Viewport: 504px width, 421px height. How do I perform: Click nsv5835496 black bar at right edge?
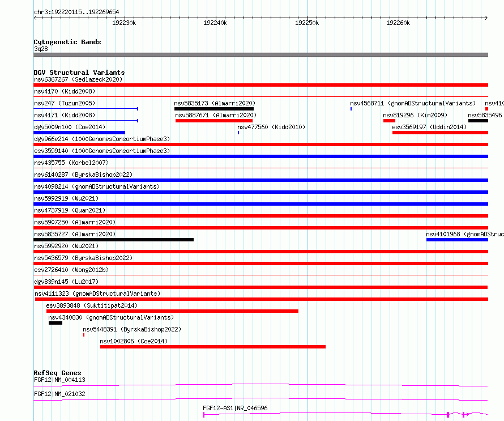478,121
